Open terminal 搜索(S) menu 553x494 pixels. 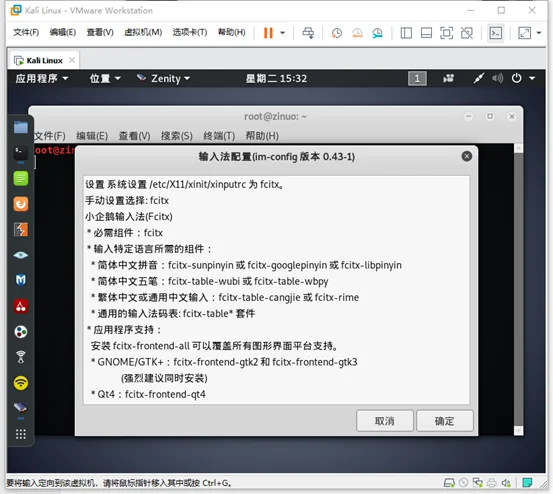[x=177, y=136]
